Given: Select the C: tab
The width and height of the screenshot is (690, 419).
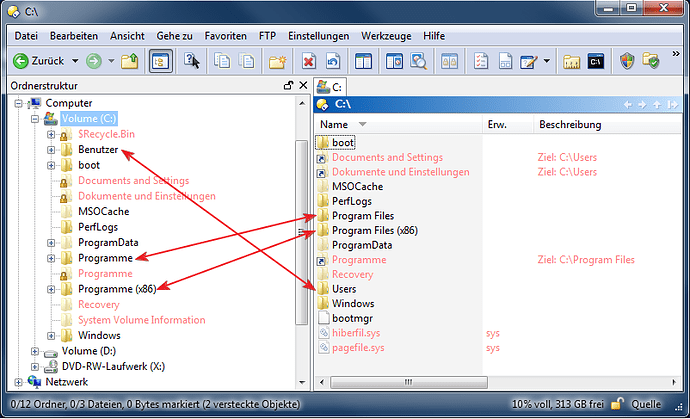Looking at the screenshot, I should [x=329, y=86].
